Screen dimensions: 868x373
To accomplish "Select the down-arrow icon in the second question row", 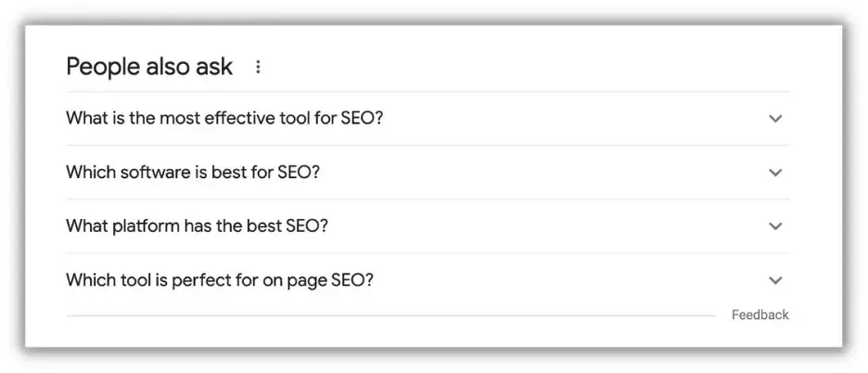I will pyautogui.click(x=775, y=173).
